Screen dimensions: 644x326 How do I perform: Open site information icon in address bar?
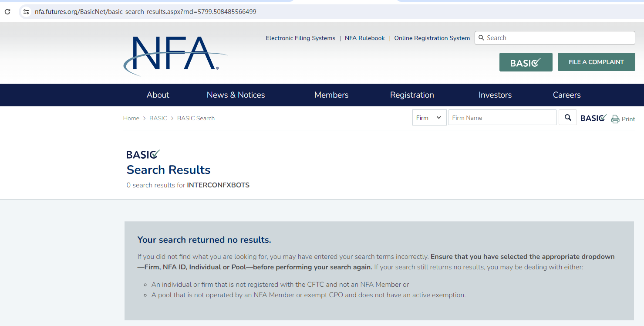[26, 12]
